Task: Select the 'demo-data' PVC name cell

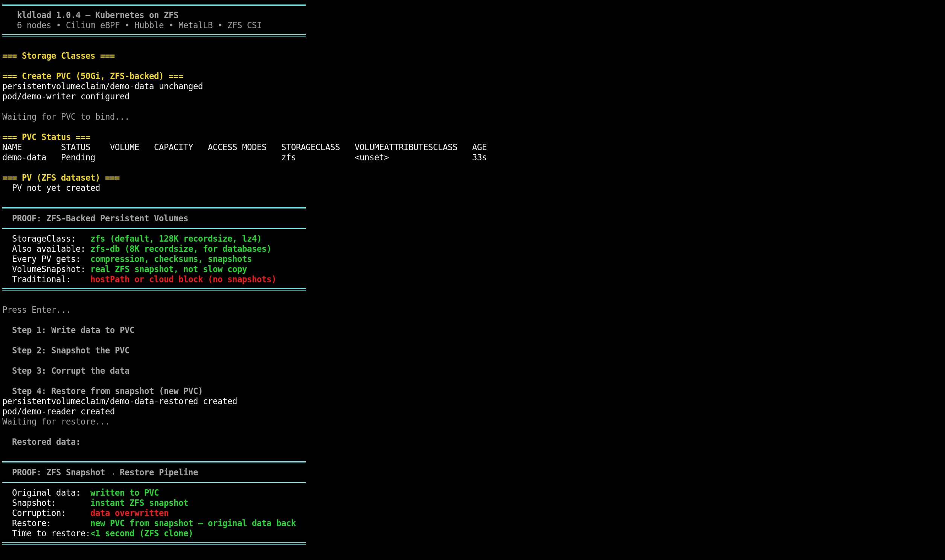Action: [x=24, y=158]
